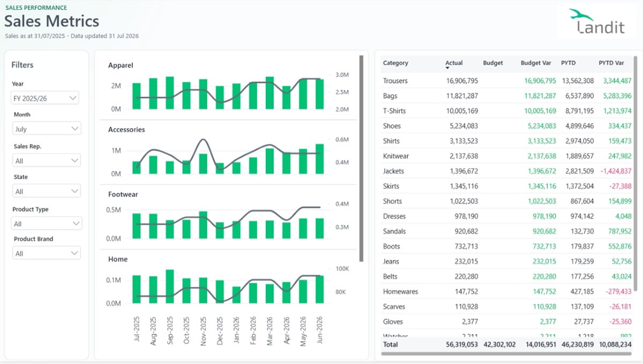
Task: Click the Jun-2026 bar in Accessories chart
Action: tap(319, 159)
